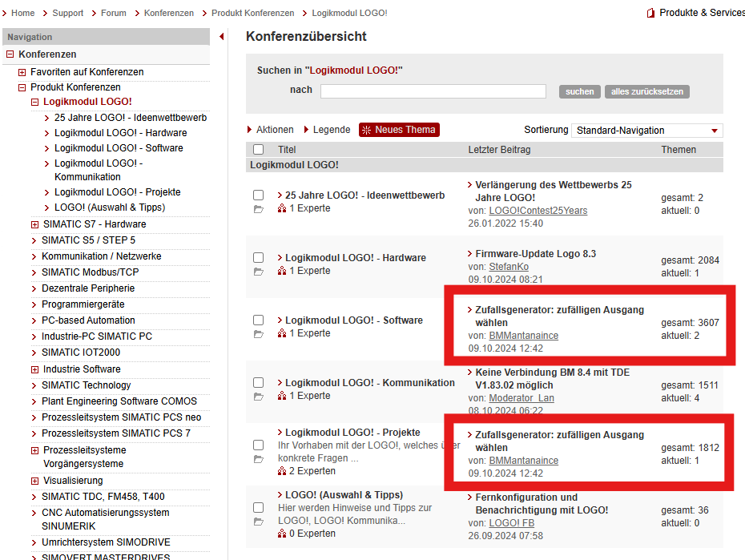Open SIMATIC S5 / STEP 5 in navigation

click(x=88, y=240)
